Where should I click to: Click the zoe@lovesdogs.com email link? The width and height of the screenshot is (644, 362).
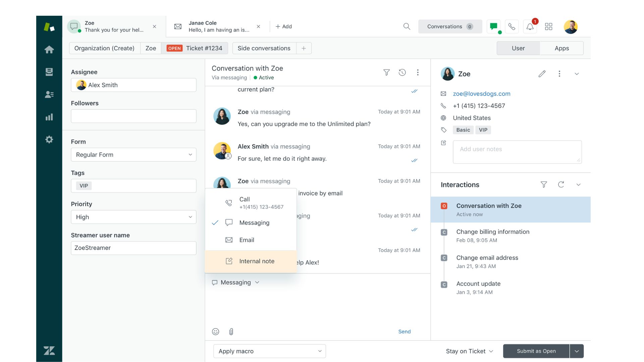tap(482, 94)
